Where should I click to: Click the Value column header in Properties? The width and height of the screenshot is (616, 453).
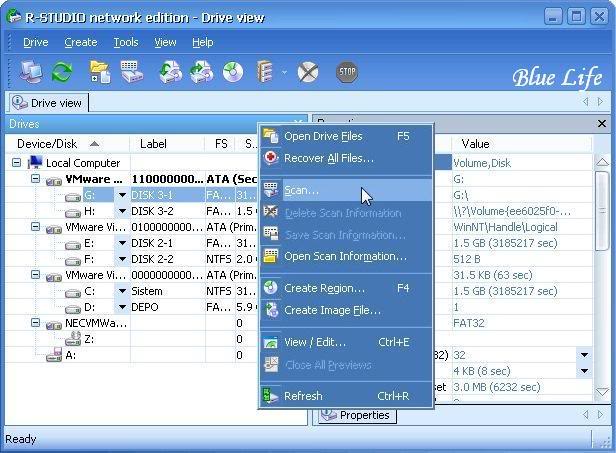click(x=522, y=144)
